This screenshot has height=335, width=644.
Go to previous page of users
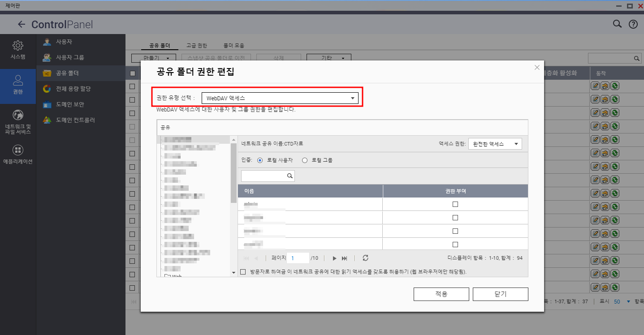point(256,258)
